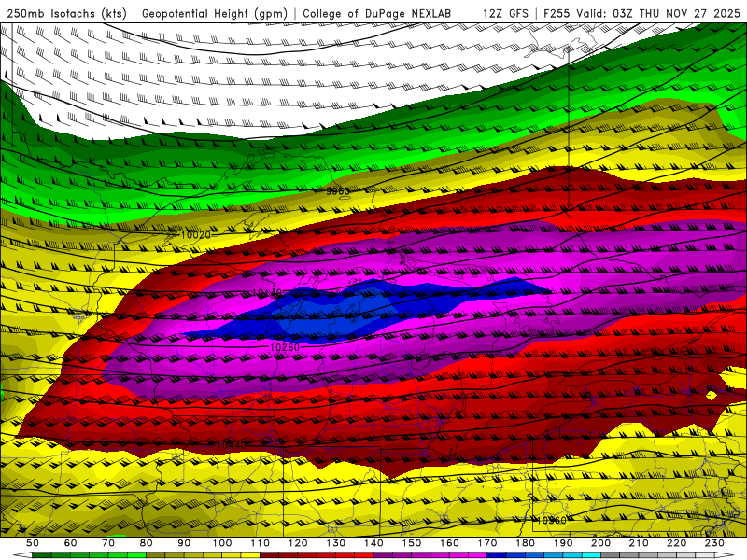The image size is (747, 560).
Task: Click the 170 label on the color scale
Action: tap(487, 543)
